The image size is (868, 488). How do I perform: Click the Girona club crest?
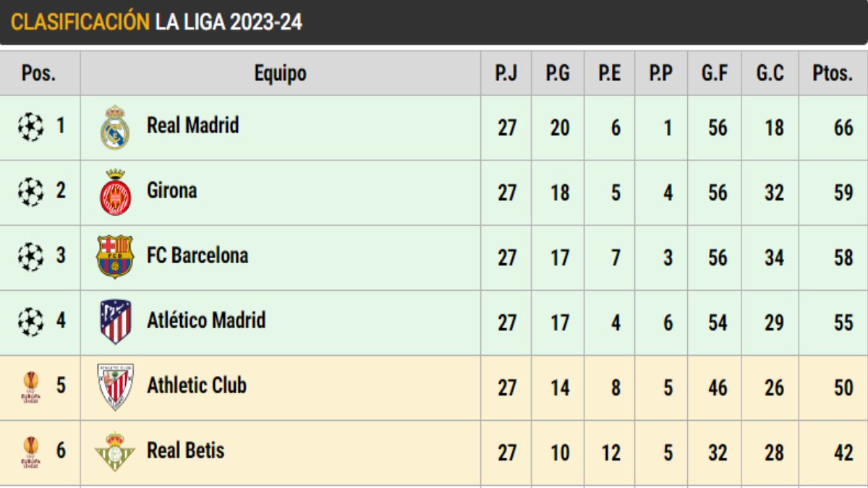[x=115, y=192]
